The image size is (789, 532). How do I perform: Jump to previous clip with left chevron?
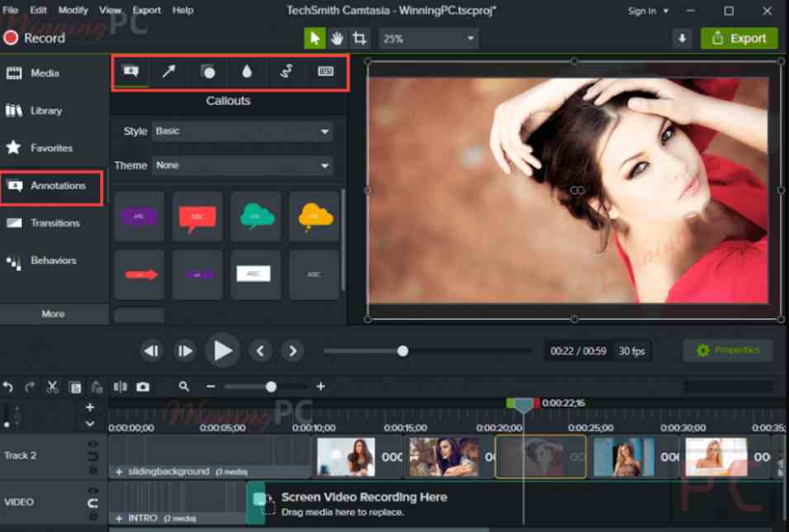(x=260, y=351)
